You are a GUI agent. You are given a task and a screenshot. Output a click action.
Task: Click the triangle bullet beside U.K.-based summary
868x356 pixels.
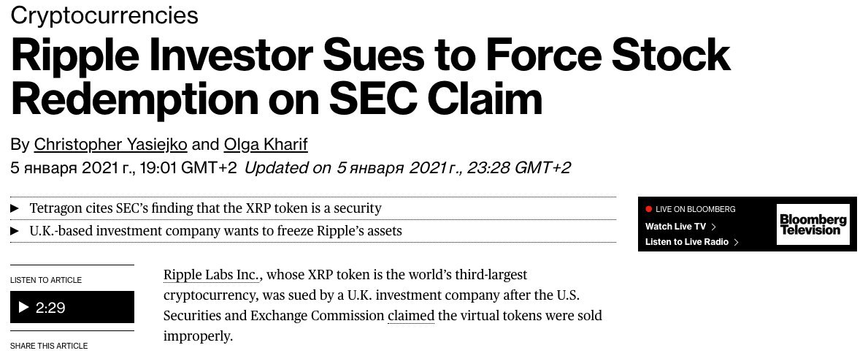click(15, 231)
